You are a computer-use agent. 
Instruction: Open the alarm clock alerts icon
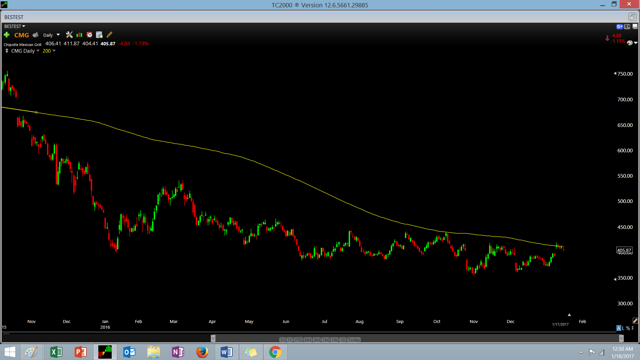(89, 35)
